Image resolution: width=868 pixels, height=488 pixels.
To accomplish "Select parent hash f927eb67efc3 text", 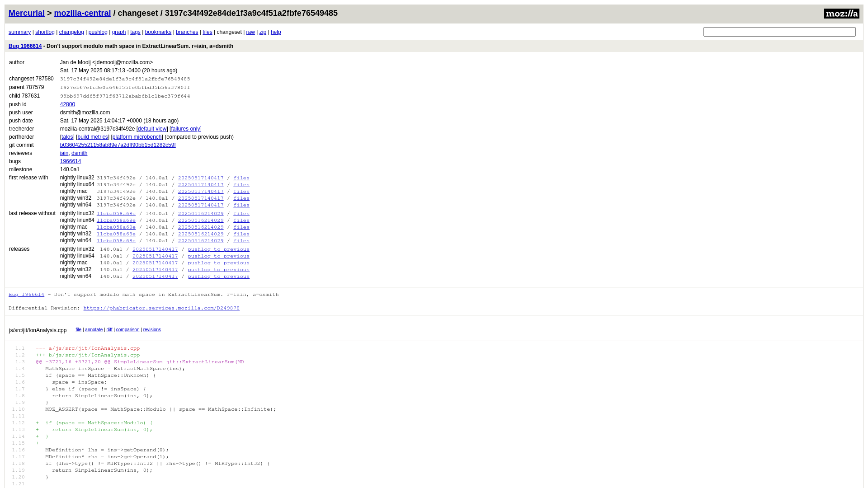I will click(125, 88).
